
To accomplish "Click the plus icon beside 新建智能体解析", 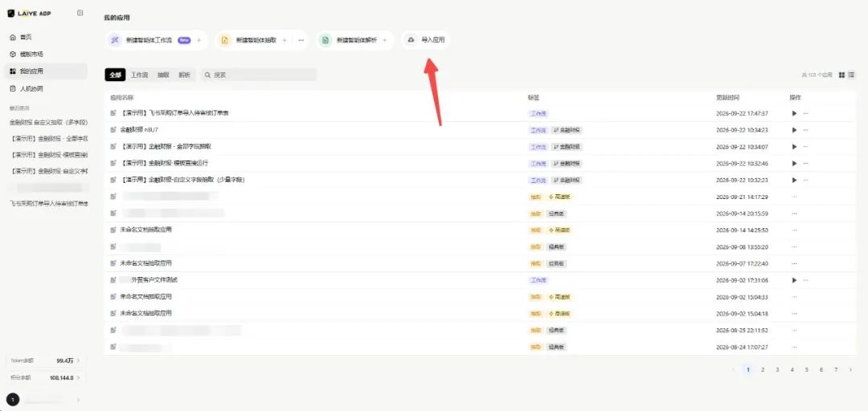I will point(385,40).
